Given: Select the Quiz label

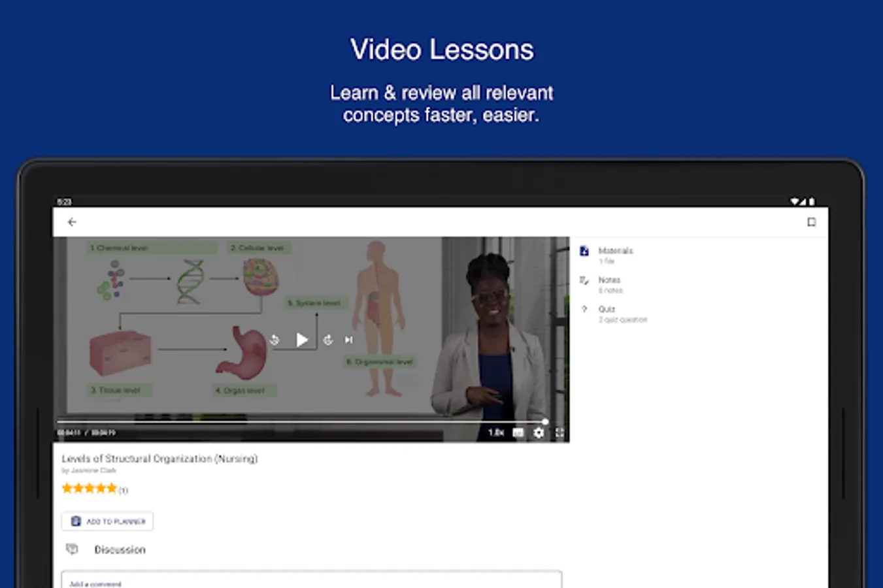Looking at the screenshot, I should pyautogui.click(x=607, y=309).
